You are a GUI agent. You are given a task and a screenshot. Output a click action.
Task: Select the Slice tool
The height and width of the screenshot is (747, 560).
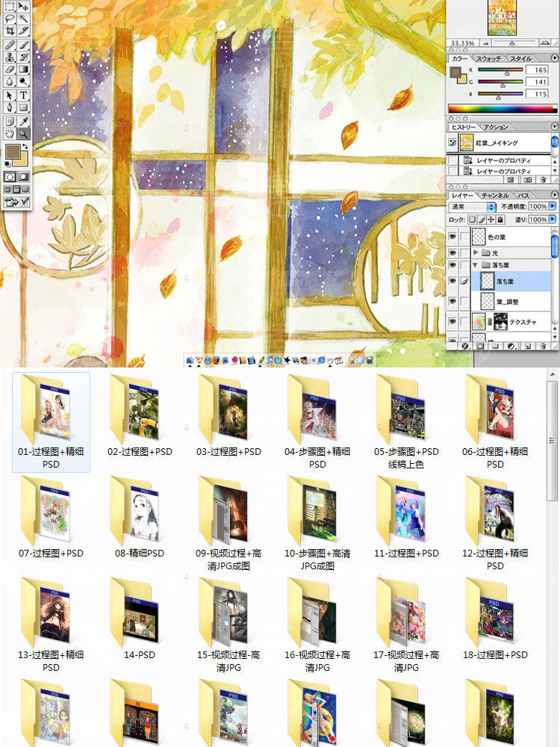[23, 31]
